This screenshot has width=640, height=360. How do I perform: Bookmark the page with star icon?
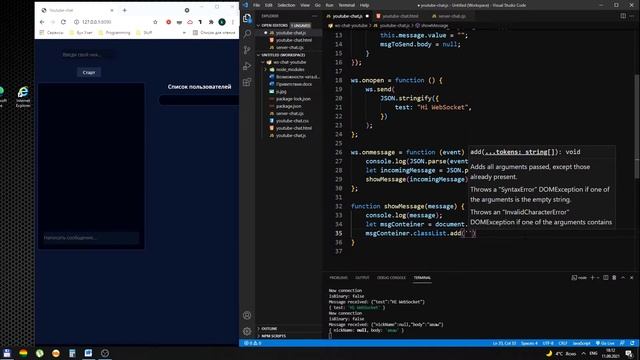click(x=155, y=22)
